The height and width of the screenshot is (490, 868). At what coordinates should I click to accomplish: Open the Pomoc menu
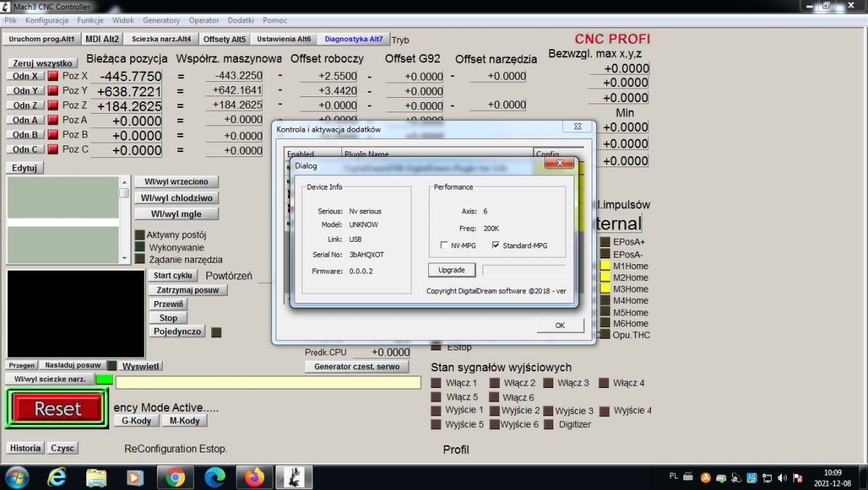point(275,20)
